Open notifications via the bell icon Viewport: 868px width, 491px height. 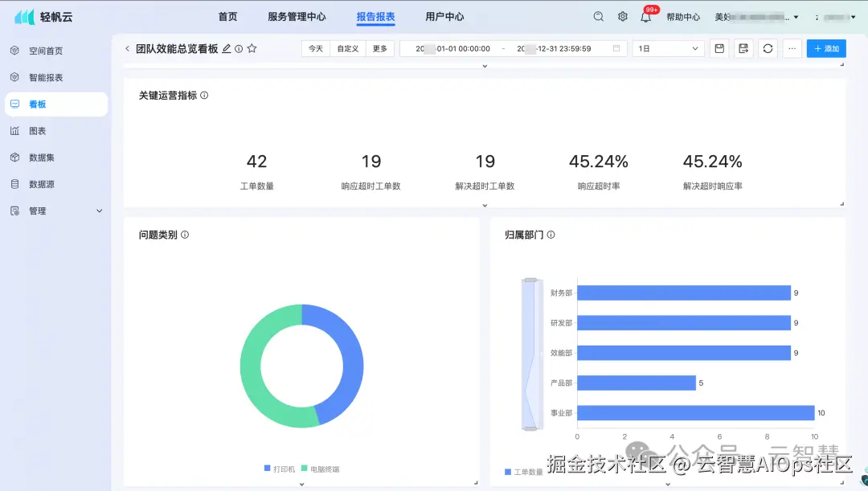tap(646, 16)
